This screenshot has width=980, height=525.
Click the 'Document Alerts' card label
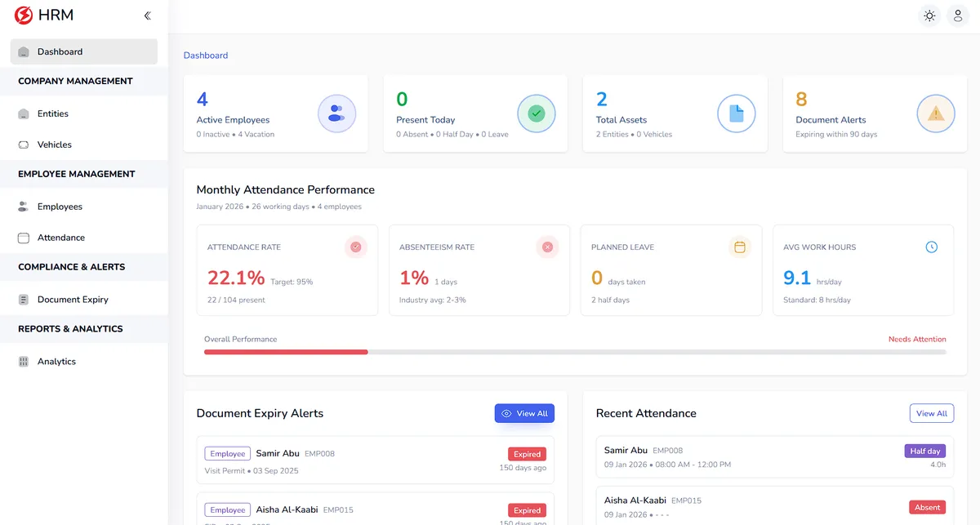[x=831, y=120]
